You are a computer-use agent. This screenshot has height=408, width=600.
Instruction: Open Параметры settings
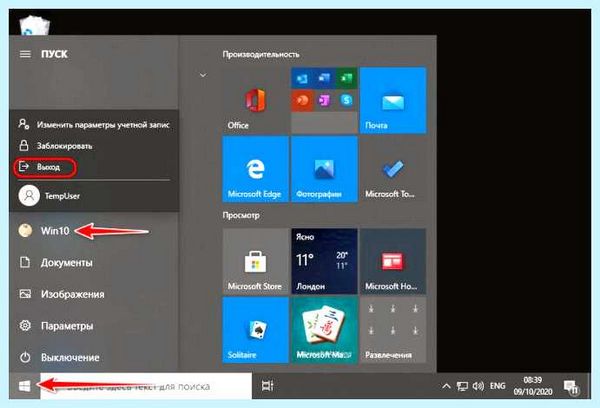click(93, 326)
